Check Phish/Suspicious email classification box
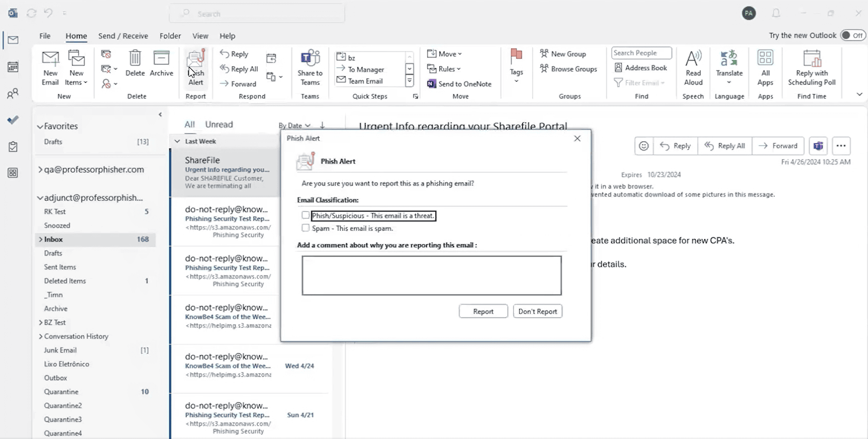The width and height of the screenshot is (868, 439). tap(306, 215)
